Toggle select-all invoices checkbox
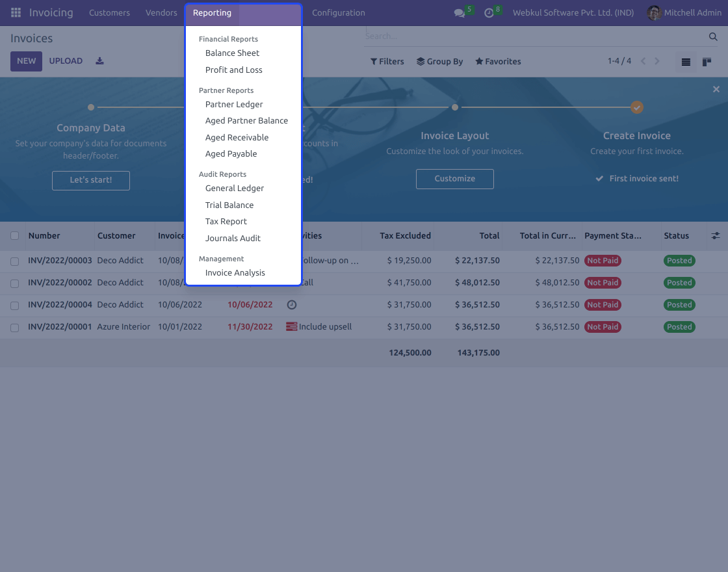The image size is (728, 572). pyautogui.click(x=15, y=236)
